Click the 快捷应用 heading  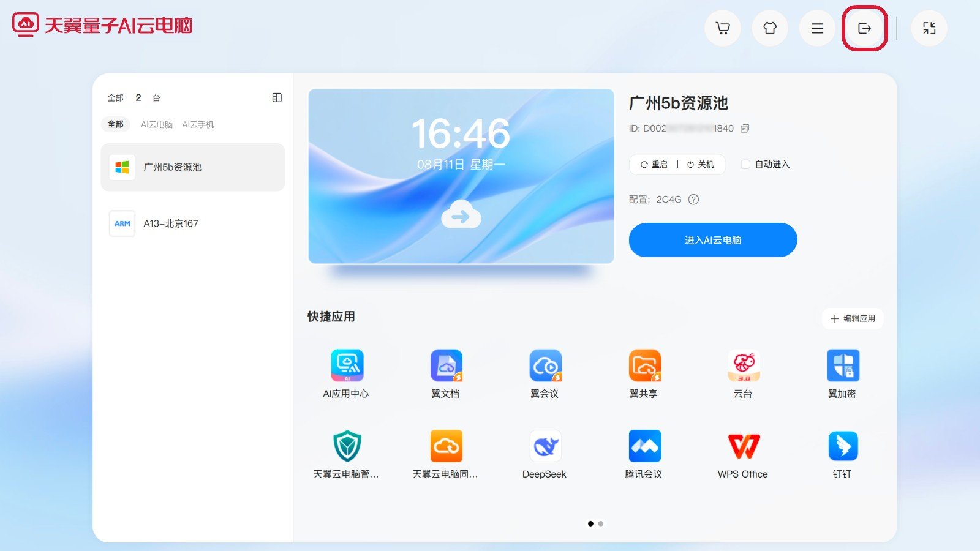(331, 317)
